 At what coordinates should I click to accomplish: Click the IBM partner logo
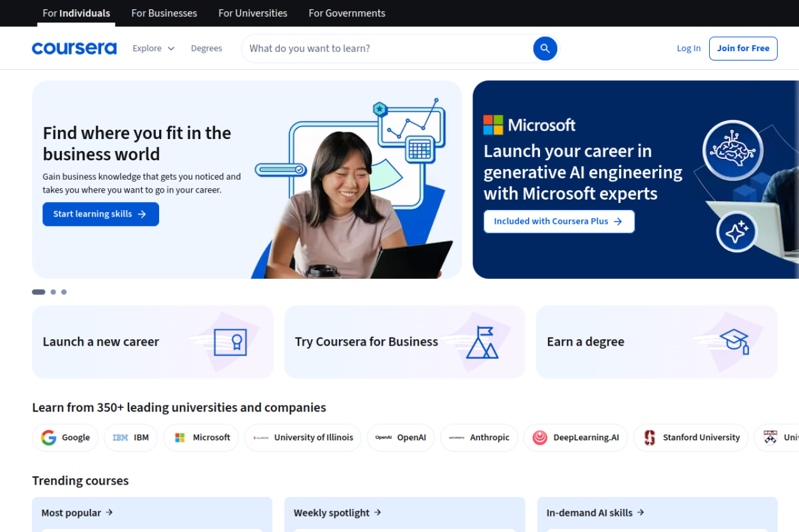130,437
